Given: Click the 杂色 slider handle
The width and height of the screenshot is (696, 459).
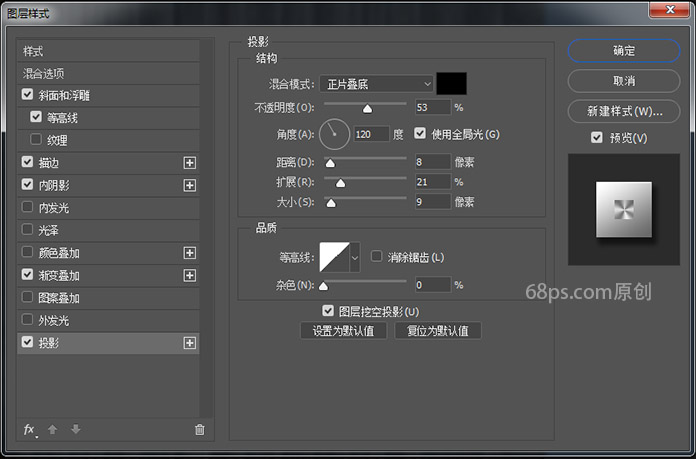Looking at the screenshot, I should (x=324, y=286).
